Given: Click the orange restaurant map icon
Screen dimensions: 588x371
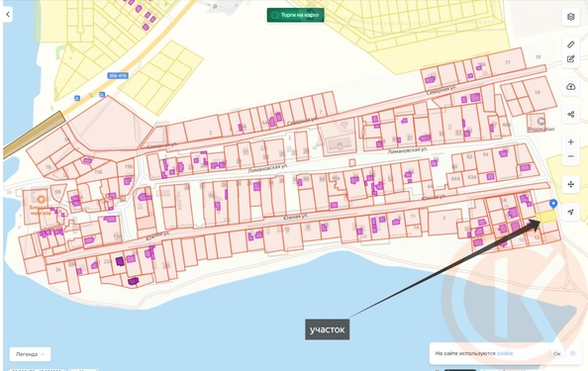Looking at the screenshot, I should (42, 200).
